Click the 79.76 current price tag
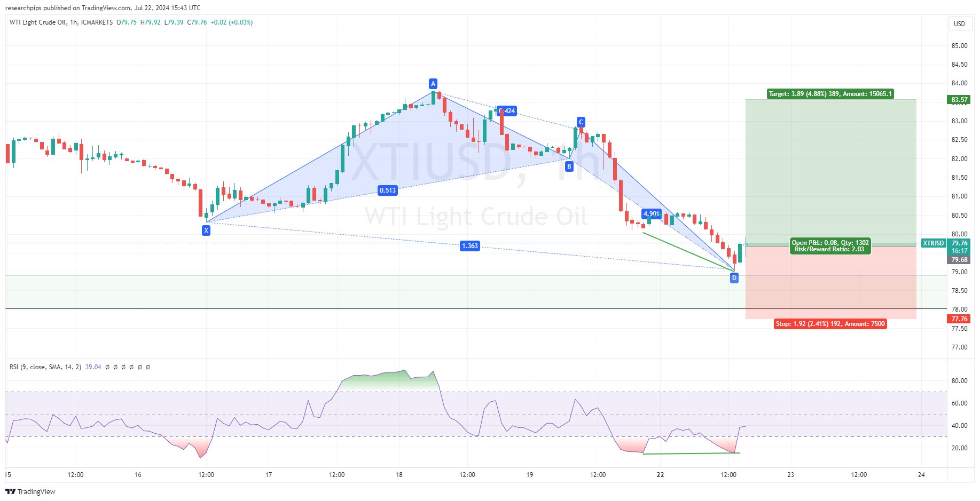980x501 pixels. (x=960, y=243)
